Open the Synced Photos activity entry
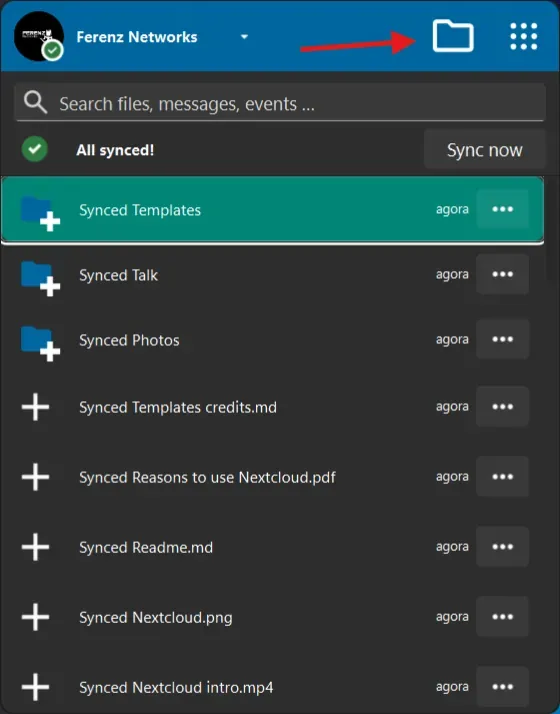Screen dimensions: 560x714 pos(272,340)
